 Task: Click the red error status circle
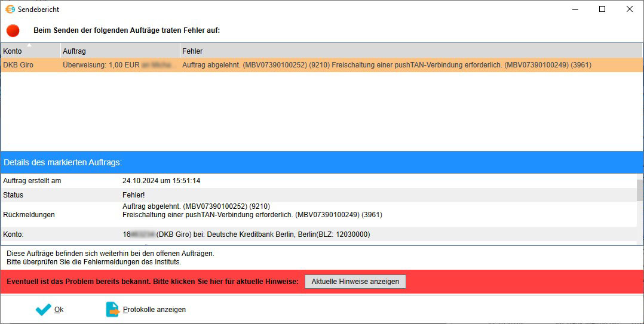(x=13, y=31)
